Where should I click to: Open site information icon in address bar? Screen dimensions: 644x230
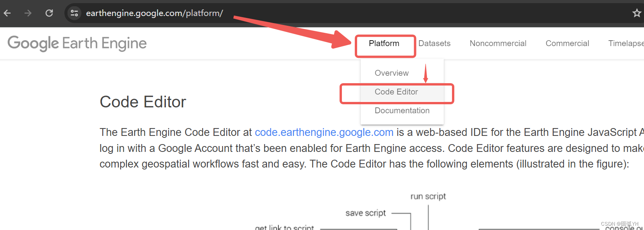[x=74, y=13]
